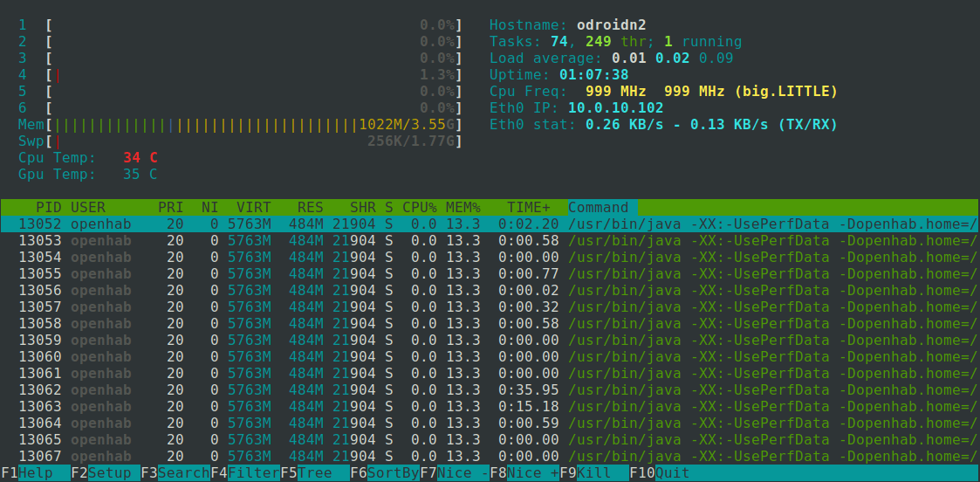Screen dimensions: 980x482
Task: Toggle F5 Tree view
Action: 314,472
